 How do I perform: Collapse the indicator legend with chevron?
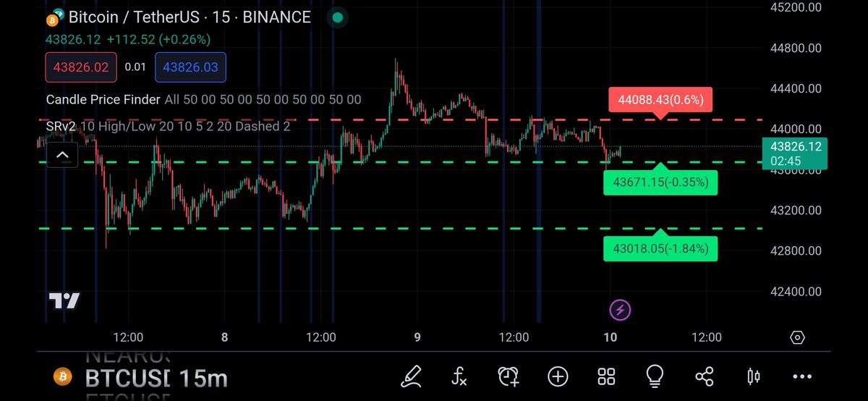[62, 154]
